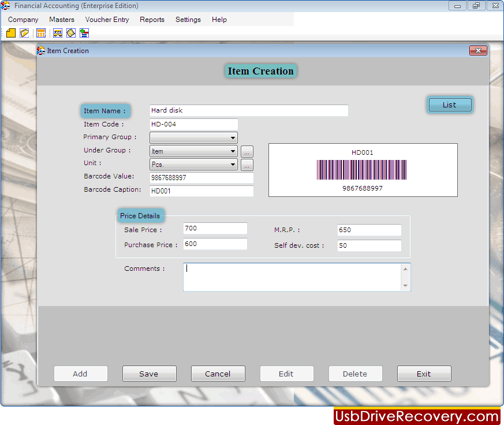Screen dimensions: 504x425
Task: Click the Sale Price field
Action: click(215, 228)
